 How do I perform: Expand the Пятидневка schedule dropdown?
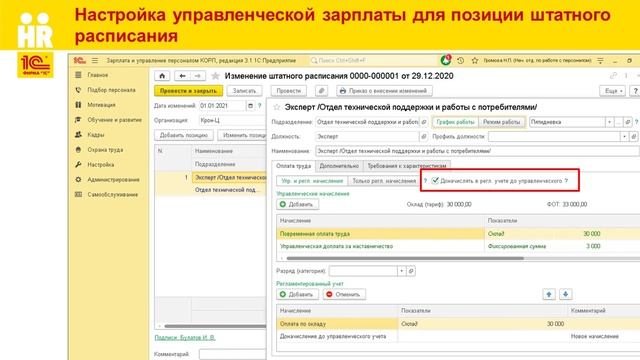(609, 122)
